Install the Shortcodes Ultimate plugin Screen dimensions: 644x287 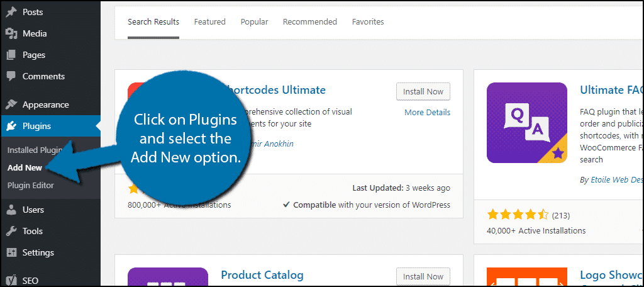(423, 92)
